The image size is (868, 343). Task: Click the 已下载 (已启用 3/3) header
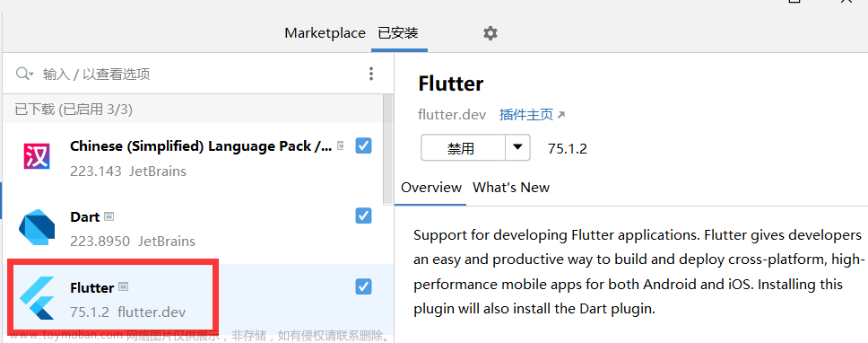[x=74, y=110]
